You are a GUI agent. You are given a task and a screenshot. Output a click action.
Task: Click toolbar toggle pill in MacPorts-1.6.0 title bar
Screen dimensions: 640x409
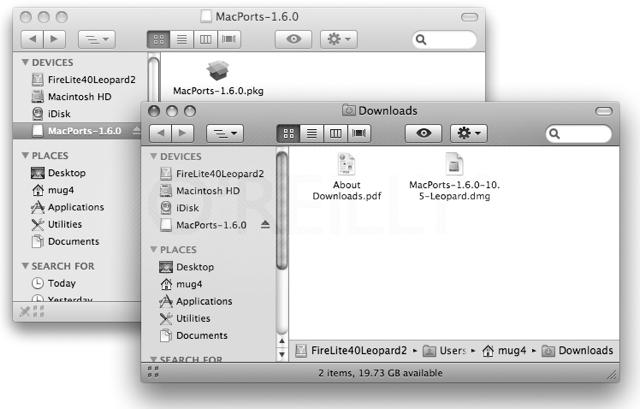[469, 17]
